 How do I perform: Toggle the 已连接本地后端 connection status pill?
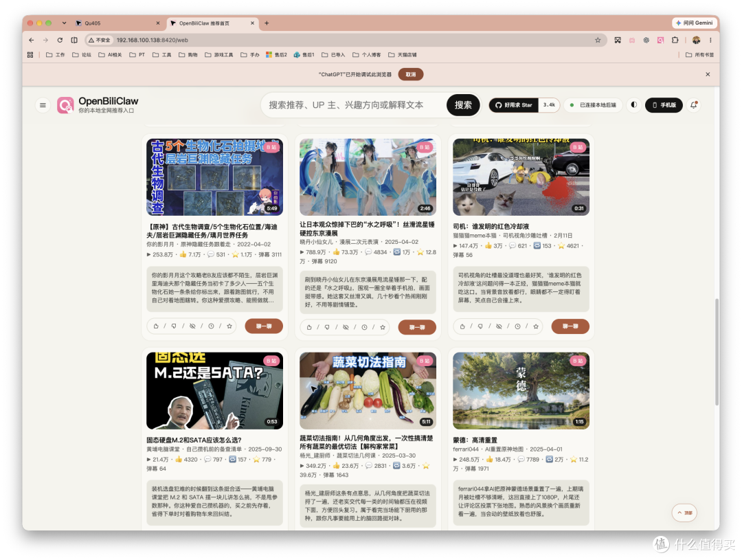click(x=594, y=105)
